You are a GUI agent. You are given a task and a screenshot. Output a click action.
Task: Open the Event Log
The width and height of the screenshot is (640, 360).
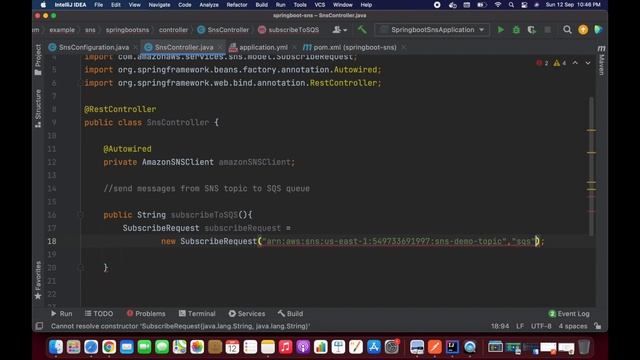click(569, 313)
